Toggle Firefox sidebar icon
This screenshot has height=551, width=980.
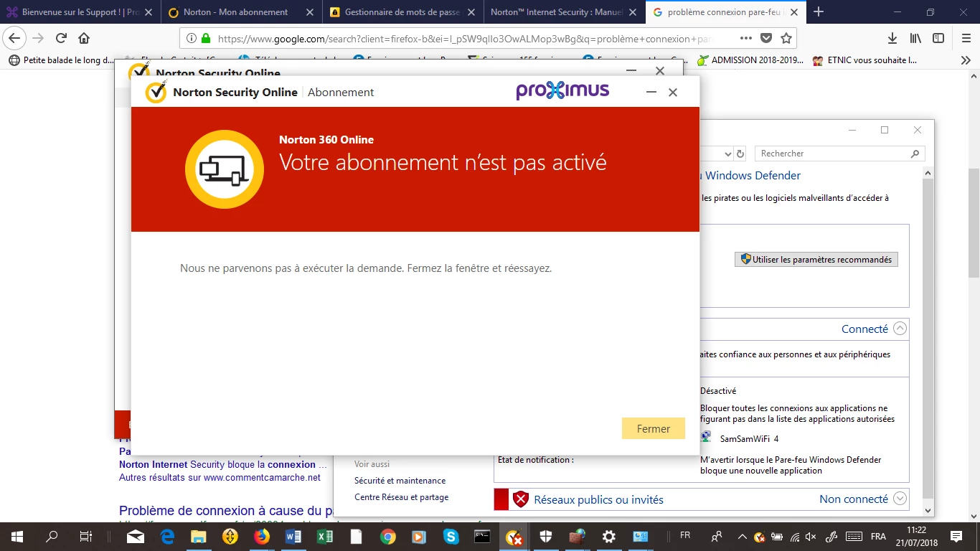click(938, 38)
